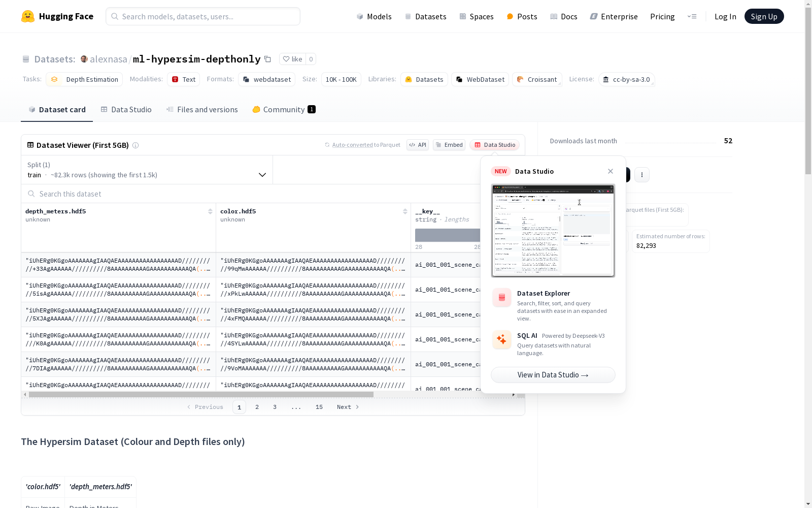
Task: Focus the search models, datasets, users field
Action: point(203,16)
